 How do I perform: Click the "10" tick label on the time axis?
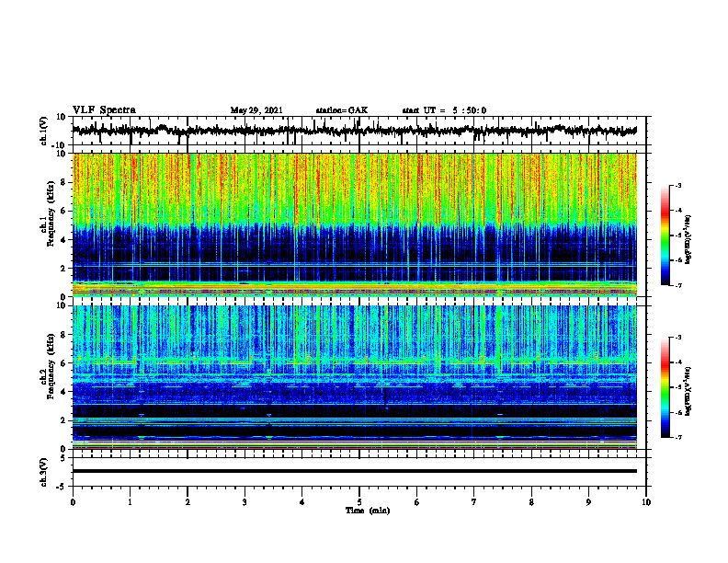pos(646,502)
